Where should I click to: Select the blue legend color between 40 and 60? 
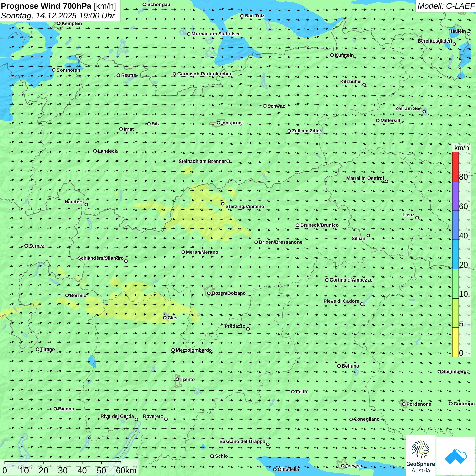[455, 225]
